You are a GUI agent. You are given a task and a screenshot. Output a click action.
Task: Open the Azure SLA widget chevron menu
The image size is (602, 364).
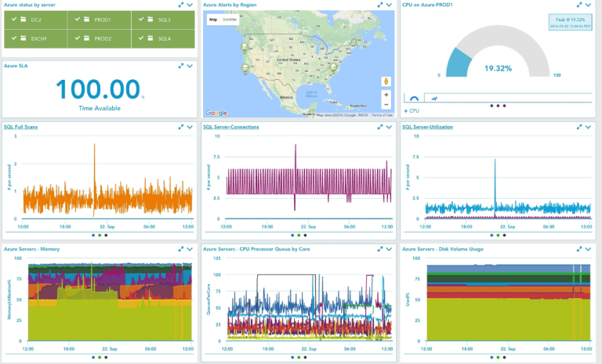pyautogui.click(x=190, y=66)
